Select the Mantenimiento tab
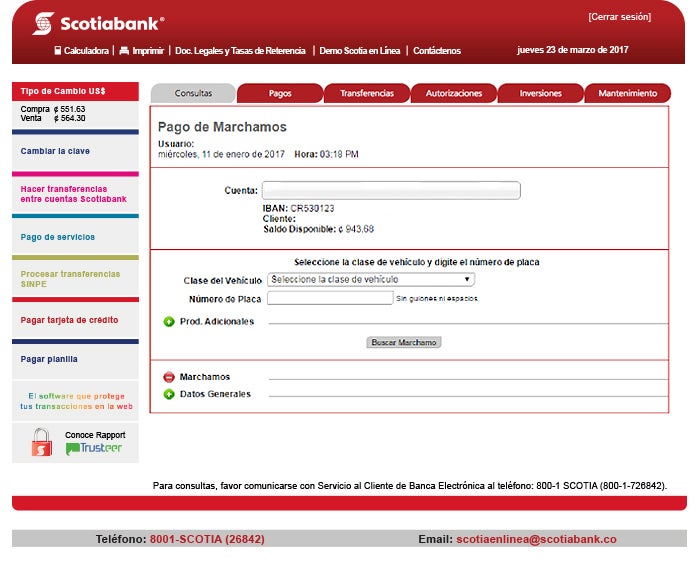This screenshot has width=700, height=561. [x=627, y=93]
